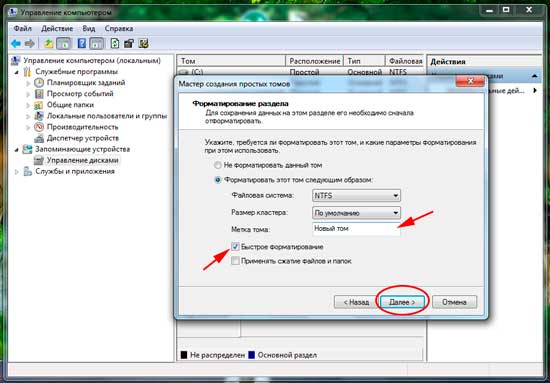Viewport: 550px width, 383px height.
Task: Click the Диспетчер устройств device icon
Action: pyautogui.click(x=39, y=138)
